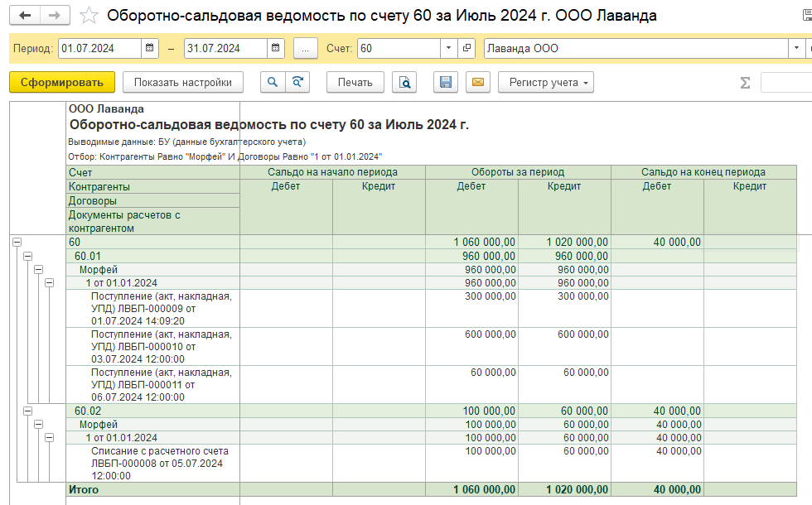Click the sum value field next to sigma
The height and width of the screenshot is (505, 812).
click(786, 83)
